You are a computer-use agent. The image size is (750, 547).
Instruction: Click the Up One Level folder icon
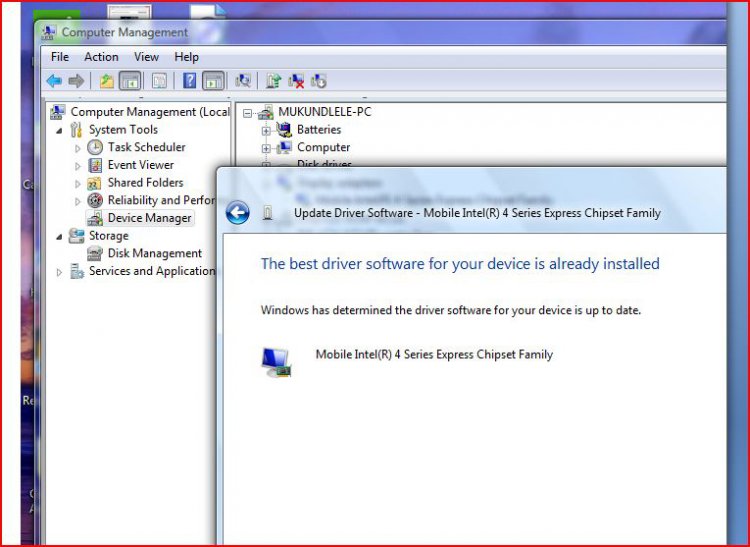click(107, 81)
